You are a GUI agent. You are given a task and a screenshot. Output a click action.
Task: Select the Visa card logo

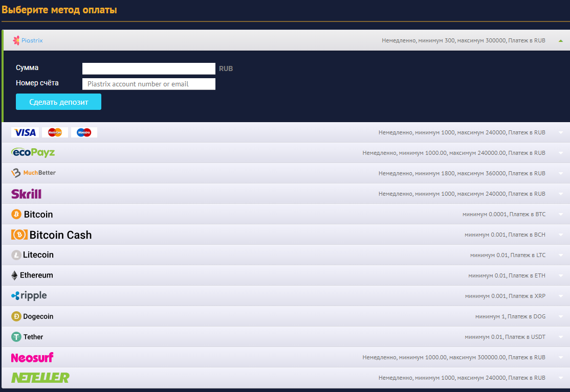(x=25, y=132)
